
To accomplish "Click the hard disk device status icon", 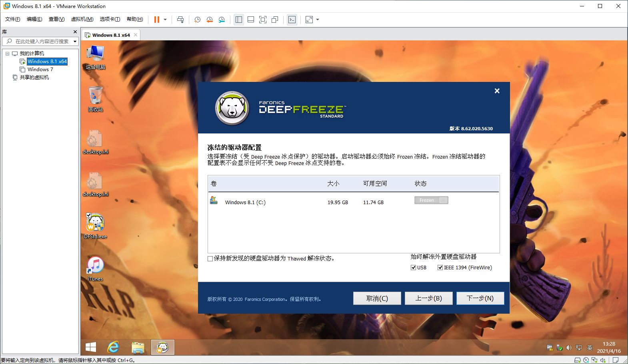I will pos(578,360).
